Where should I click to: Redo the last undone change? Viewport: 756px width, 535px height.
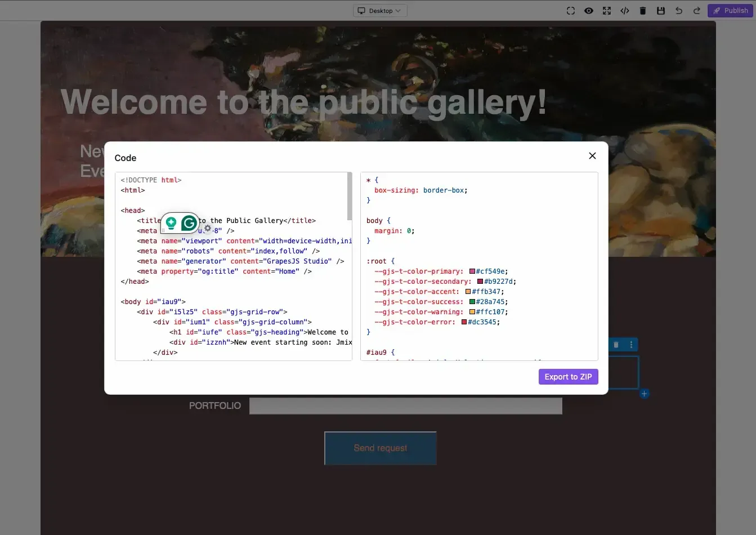pos(696,11)
